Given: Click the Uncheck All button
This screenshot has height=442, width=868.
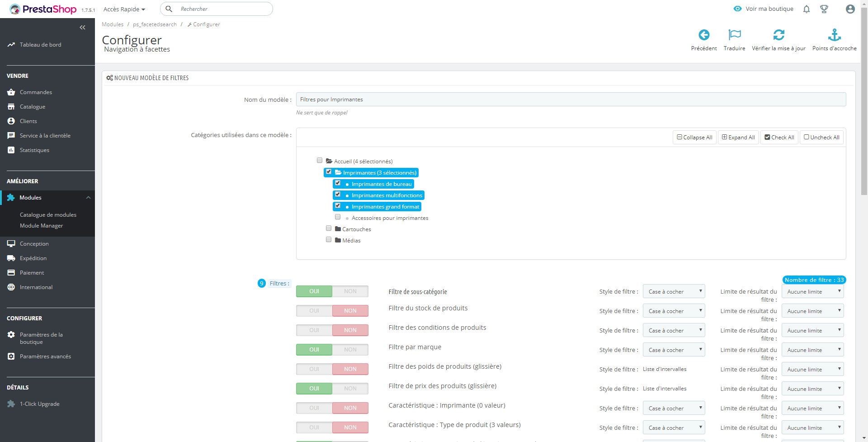Looking at the screenshot, I should click(821, 138).
